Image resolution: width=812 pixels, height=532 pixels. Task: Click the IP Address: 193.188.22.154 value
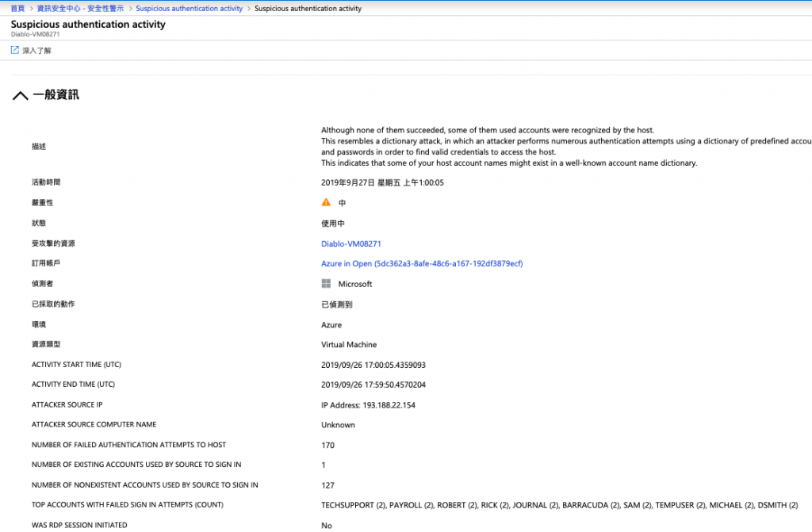(368, 405)
